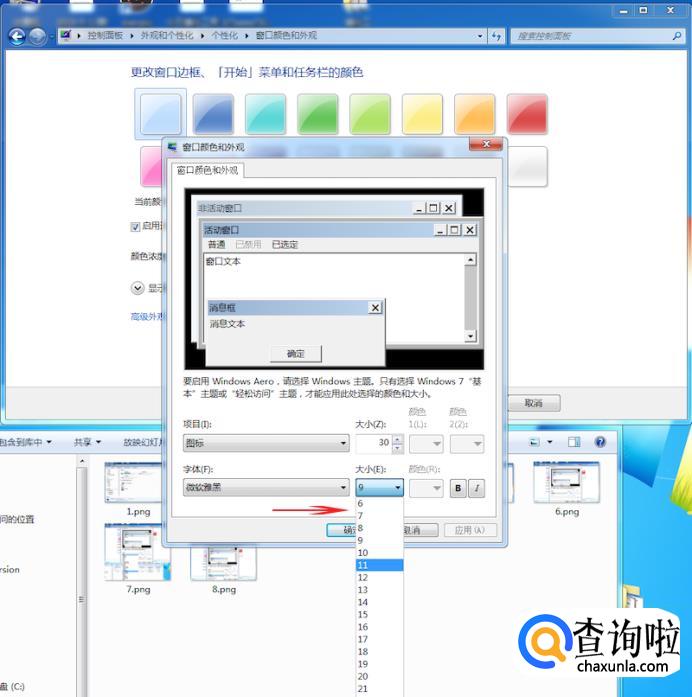Click the Forward navigation arrow in Control Panel
Screen dimensions: 692x697
pos(37,36)
